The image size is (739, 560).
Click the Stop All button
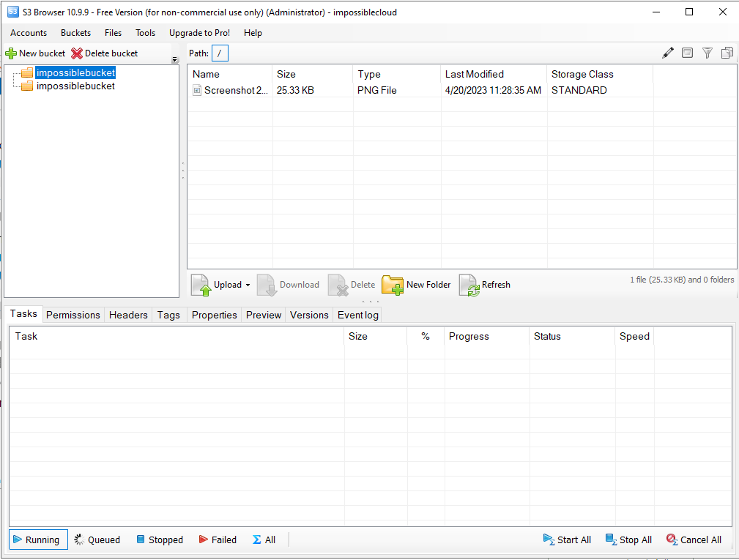pos(628,540)
